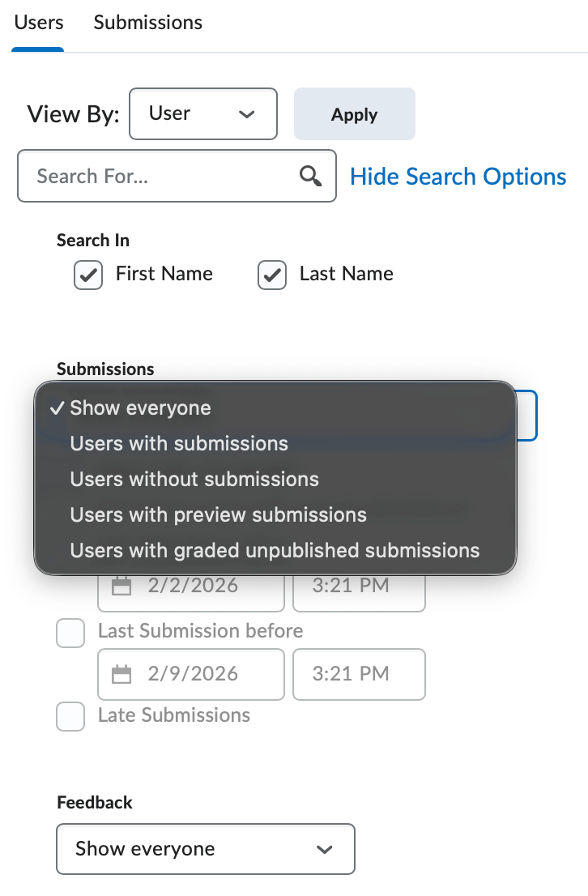Image resolution: width=588 pixels, height=896 pixels.
Task: Switch to the Users tab
Action: click(x=39, y=23)
